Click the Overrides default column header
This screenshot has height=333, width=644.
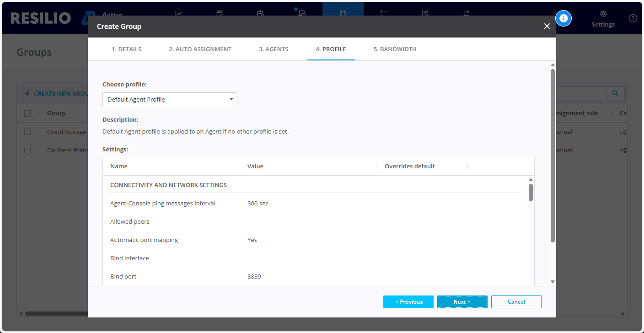pyautogui.click(x=409, y=166)
